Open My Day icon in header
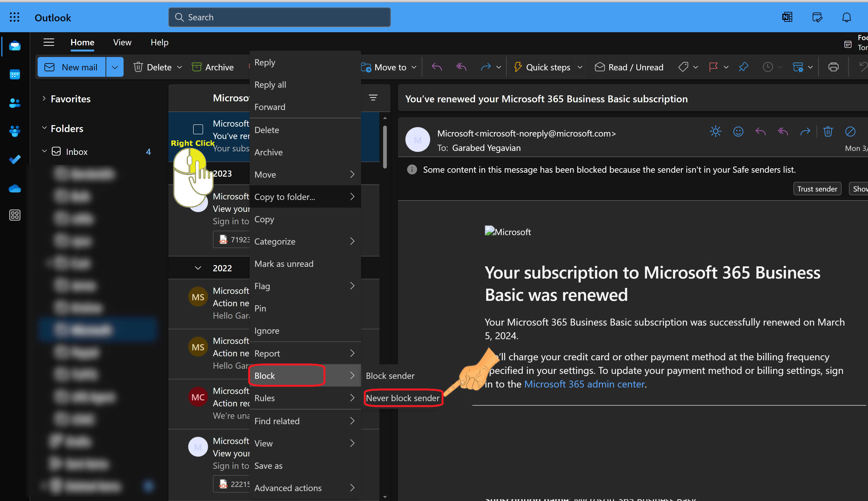The image size is (868, 501). coord(817,17)
